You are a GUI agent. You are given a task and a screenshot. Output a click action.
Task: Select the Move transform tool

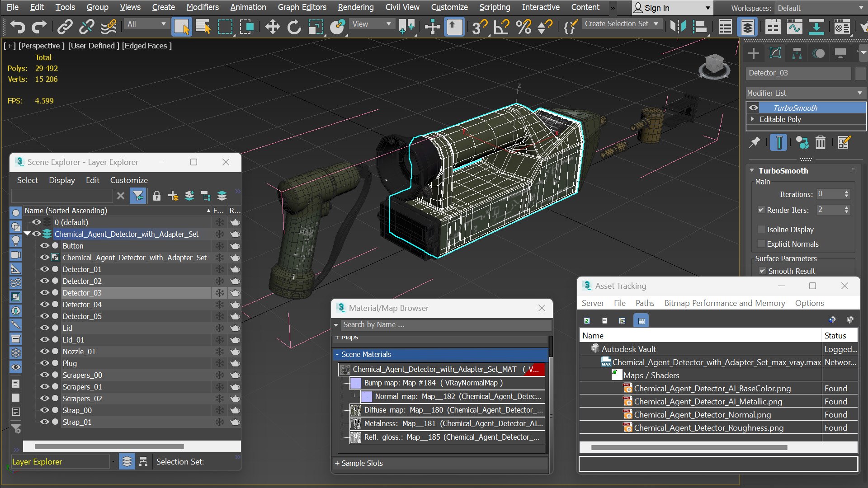(272, 27)
